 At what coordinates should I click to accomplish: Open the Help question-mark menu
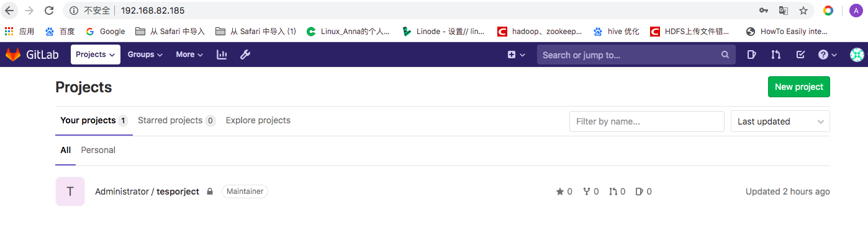click(828, 55)
